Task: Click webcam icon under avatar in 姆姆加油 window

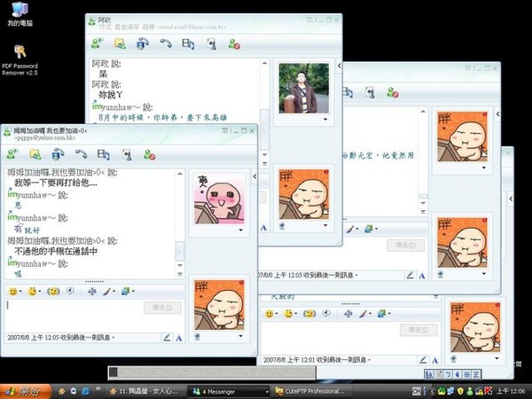Action: coord(197,337)
